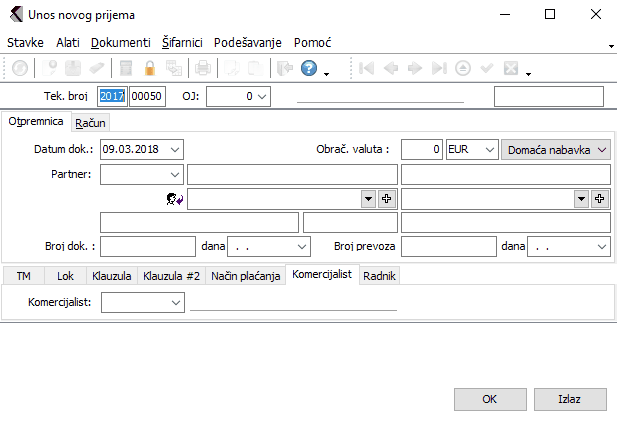Click the partner lookup person icon
Image resolution: width=617 pixels, height=426 pixels.
click(177, 199)
